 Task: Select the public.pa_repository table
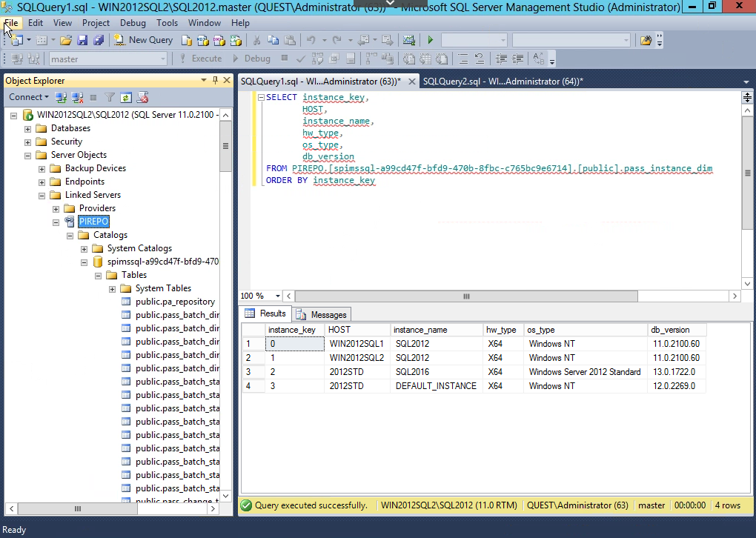coord(175,302)
